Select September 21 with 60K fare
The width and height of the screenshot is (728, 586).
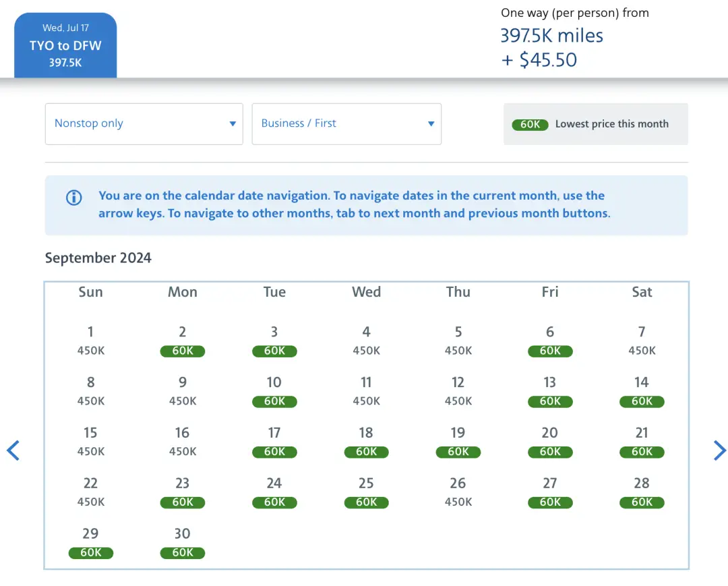(x=642, y=442)
